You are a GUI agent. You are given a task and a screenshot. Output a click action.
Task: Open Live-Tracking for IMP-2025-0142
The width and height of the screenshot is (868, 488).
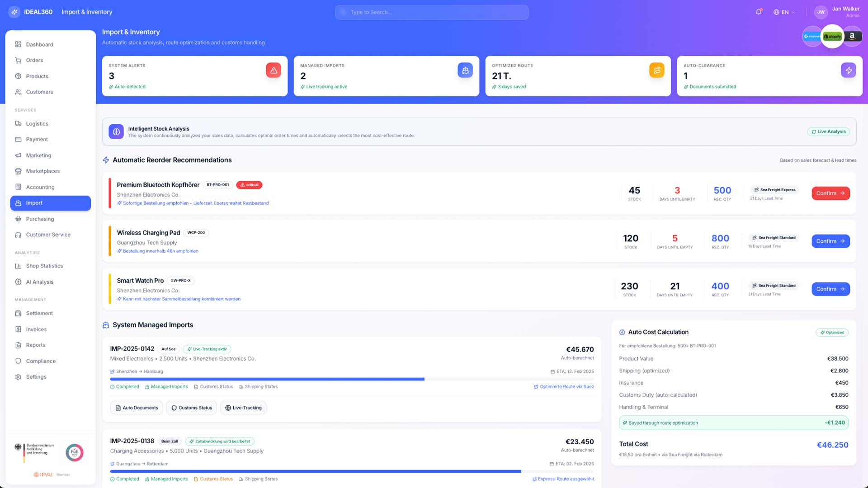(243, 408)
